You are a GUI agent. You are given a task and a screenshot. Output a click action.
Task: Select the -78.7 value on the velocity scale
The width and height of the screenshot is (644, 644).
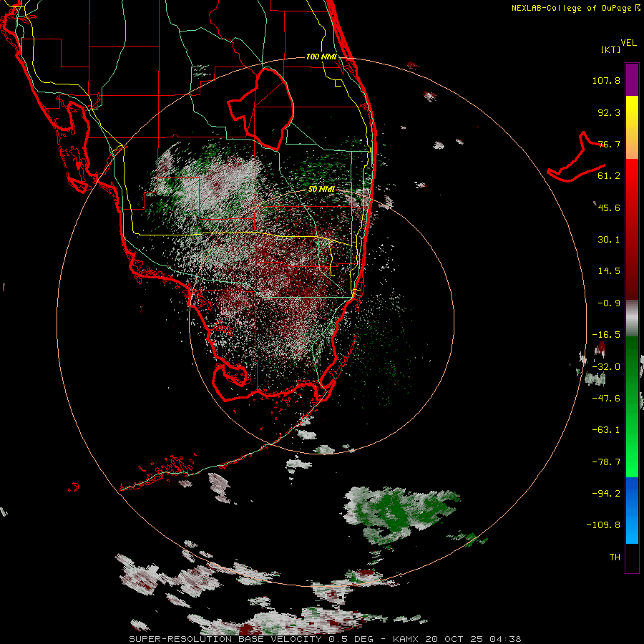(x=606, y=462)
